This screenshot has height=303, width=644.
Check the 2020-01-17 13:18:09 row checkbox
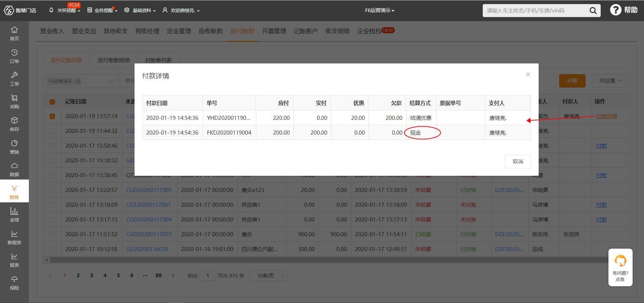pos(52,205)
